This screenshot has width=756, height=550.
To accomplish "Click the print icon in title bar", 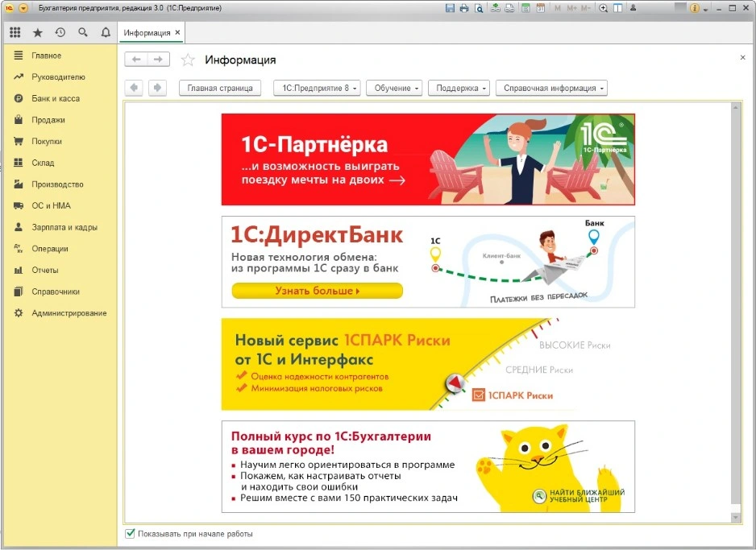I will (464, 8).
